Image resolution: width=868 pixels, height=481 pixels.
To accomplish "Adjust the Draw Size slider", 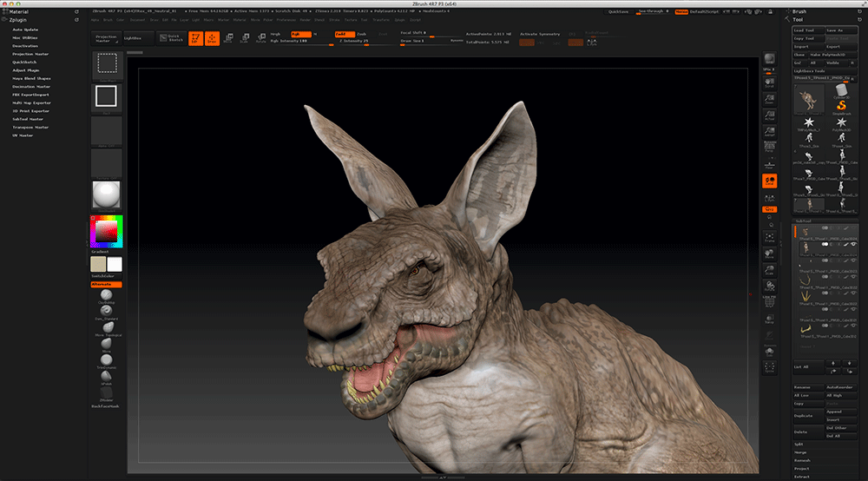I will (x=431, y=41).
